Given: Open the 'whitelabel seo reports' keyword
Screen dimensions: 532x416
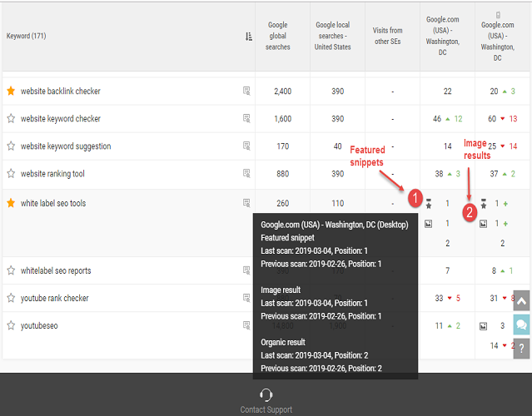Looking at the screenshot, I should point(56,270).
